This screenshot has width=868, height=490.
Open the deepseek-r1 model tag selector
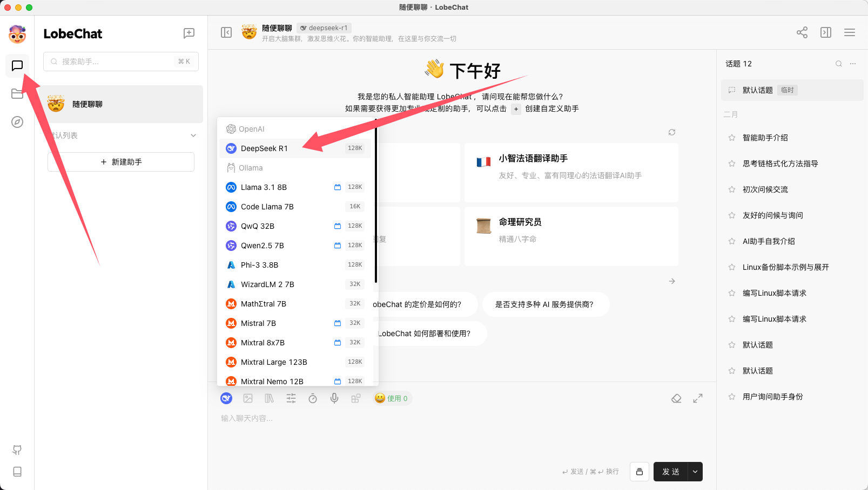[324, 28]
